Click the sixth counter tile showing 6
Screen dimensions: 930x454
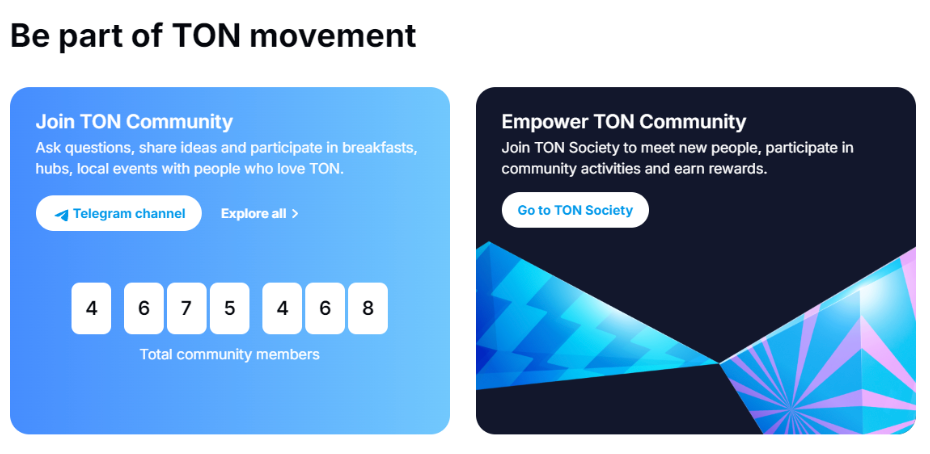coord(325,309)
